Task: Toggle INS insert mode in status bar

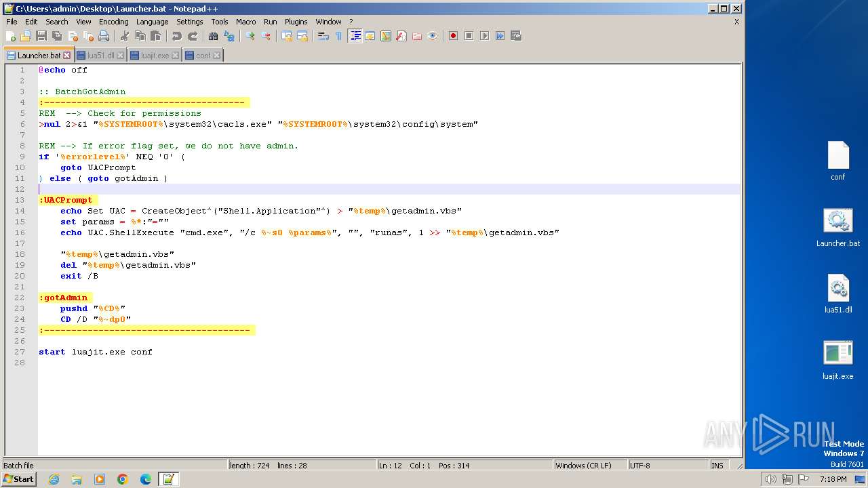Action: 717,466
